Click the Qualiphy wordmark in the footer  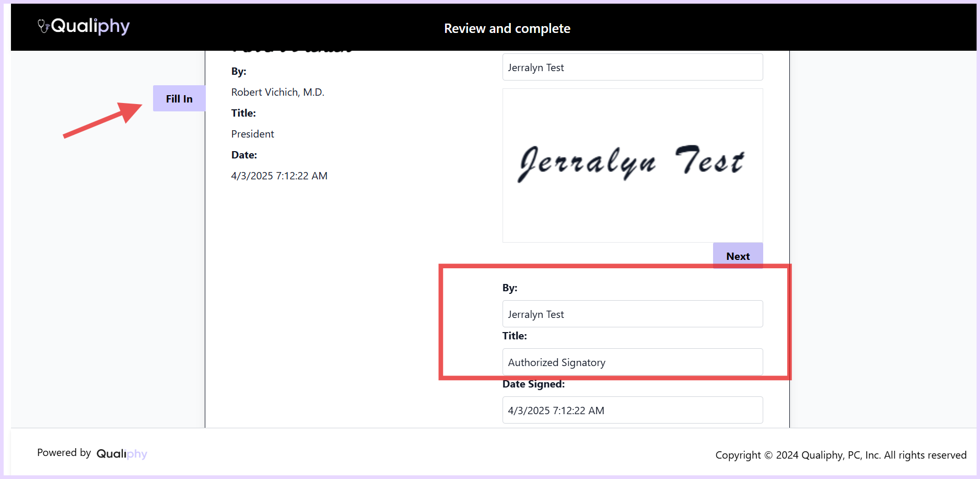tap(122, 453)
